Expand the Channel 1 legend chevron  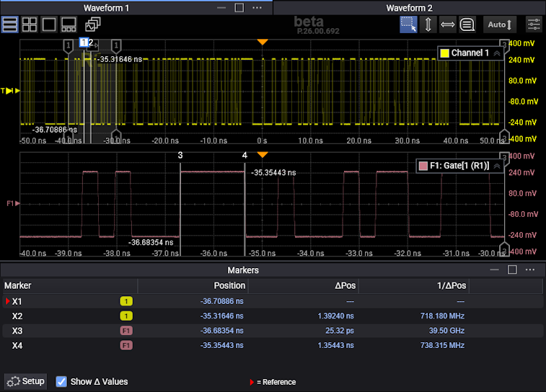(x=496, y=53)
